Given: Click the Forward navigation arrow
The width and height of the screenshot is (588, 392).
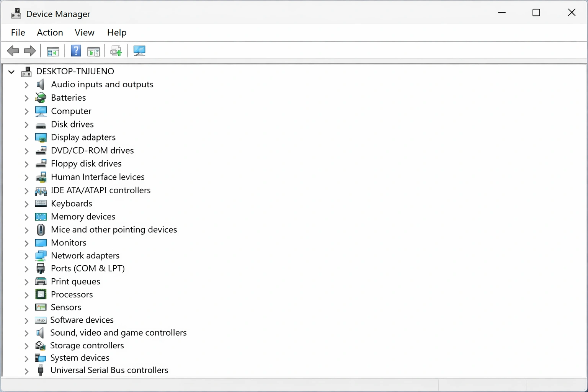Looking at the screenshot, I should [x=29, y=51].
